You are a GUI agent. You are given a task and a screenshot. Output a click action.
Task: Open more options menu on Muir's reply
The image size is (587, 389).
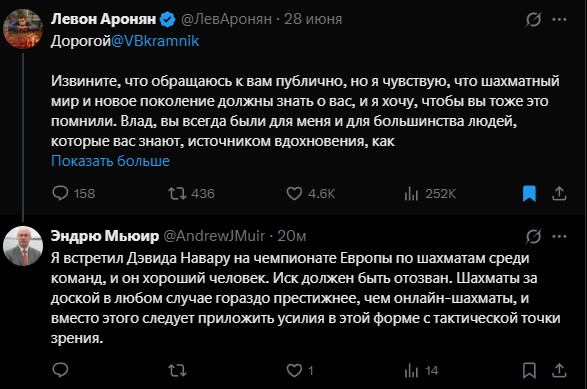click(559, 236)
